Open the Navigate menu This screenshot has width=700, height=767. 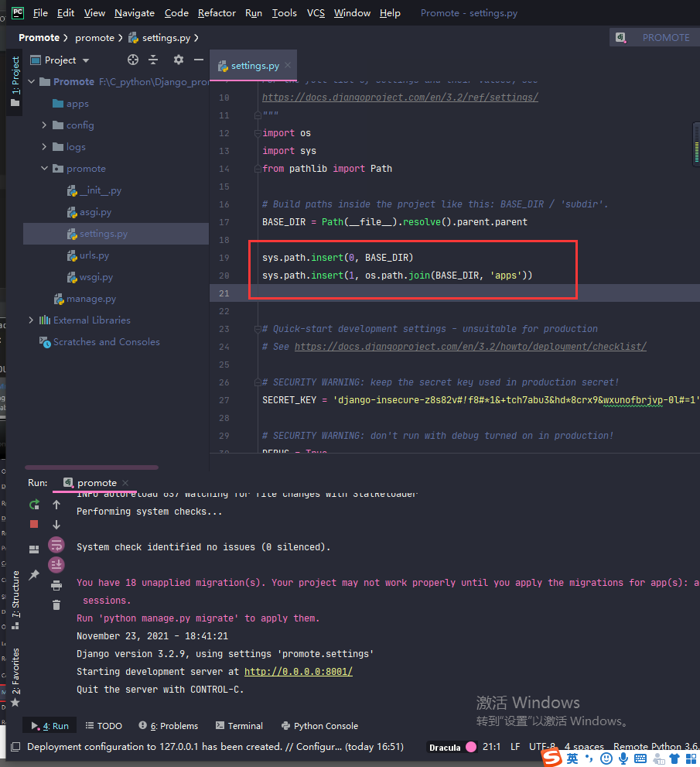click(135, 13)
